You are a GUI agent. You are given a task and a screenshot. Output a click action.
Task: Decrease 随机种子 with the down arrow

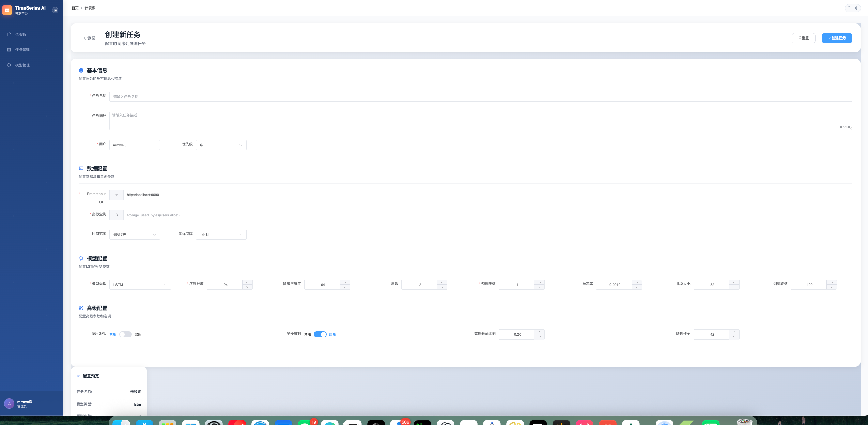[x=734, y=337]
